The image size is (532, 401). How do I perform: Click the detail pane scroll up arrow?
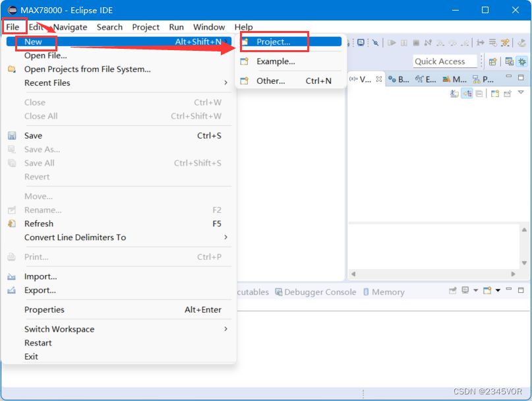[524, 230]
